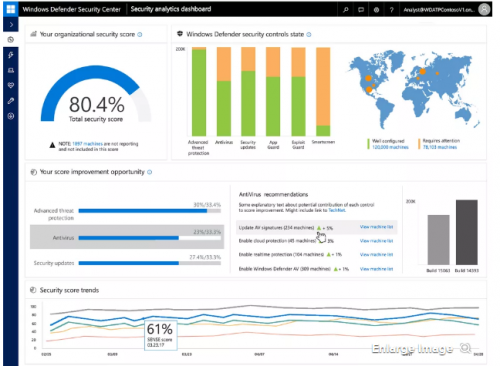The image size is (500, 366).
Task: Select the Advanced threat protection stacked bar
Action: pos(199,92)
